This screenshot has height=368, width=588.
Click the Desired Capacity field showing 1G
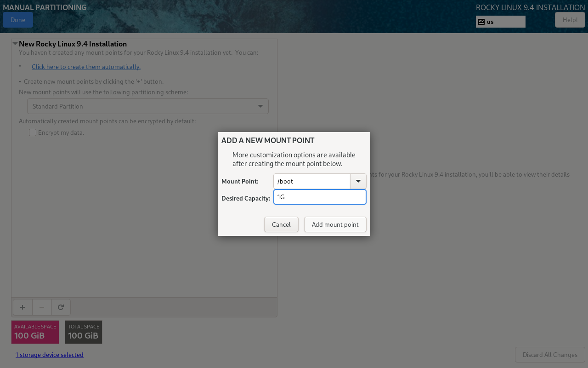pyautogui.click(x=320, y=197)
